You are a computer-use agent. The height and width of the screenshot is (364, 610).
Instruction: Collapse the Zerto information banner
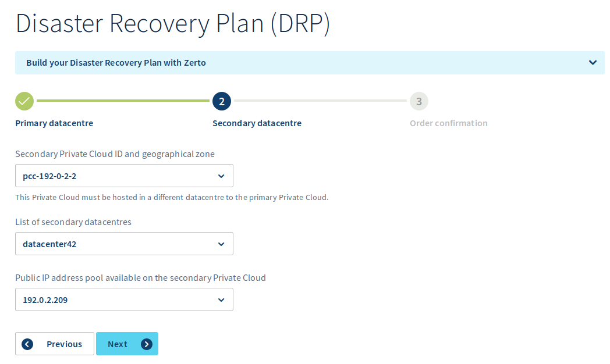[x=593, y=62]
